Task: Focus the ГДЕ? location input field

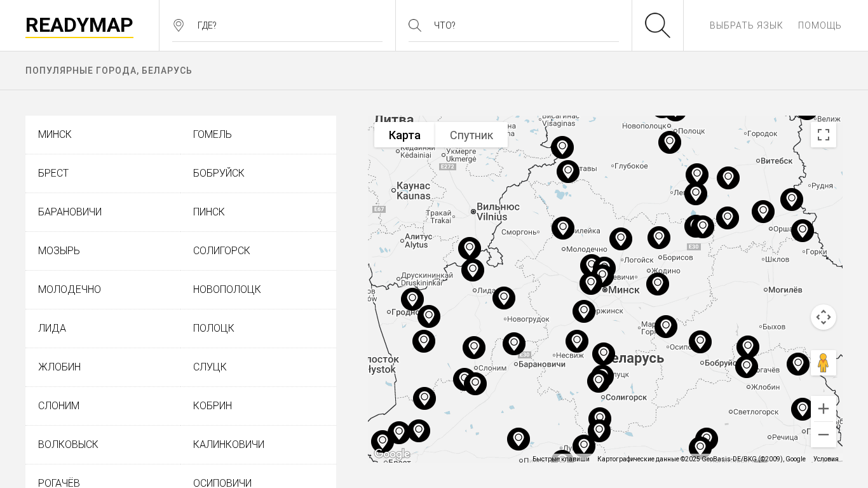Action: click(290, 25)
